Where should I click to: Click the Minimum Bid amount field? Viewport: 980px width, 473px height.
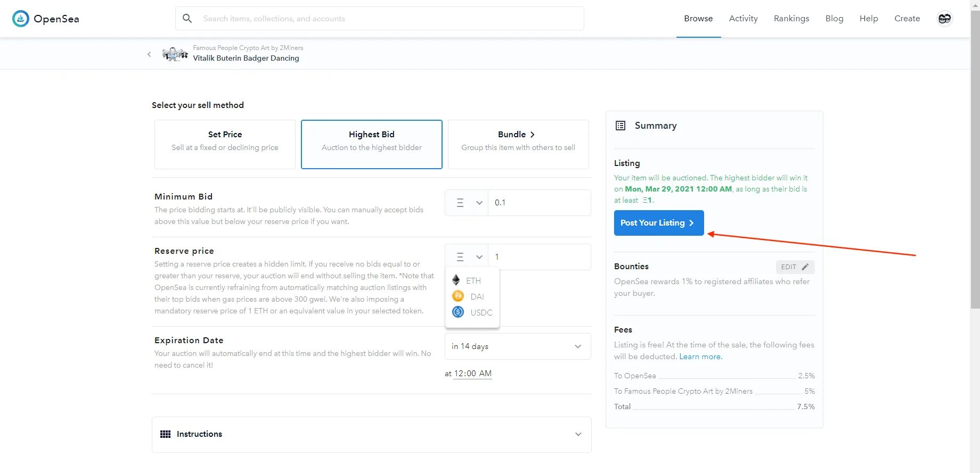(x=539, y=203)
